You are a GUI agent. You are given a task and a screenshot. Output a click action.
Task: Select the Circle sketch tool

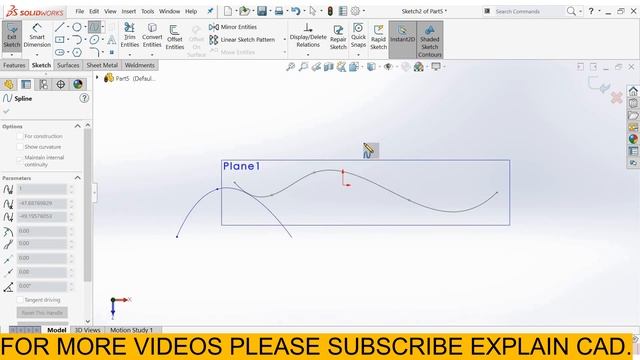coord(77,27)
